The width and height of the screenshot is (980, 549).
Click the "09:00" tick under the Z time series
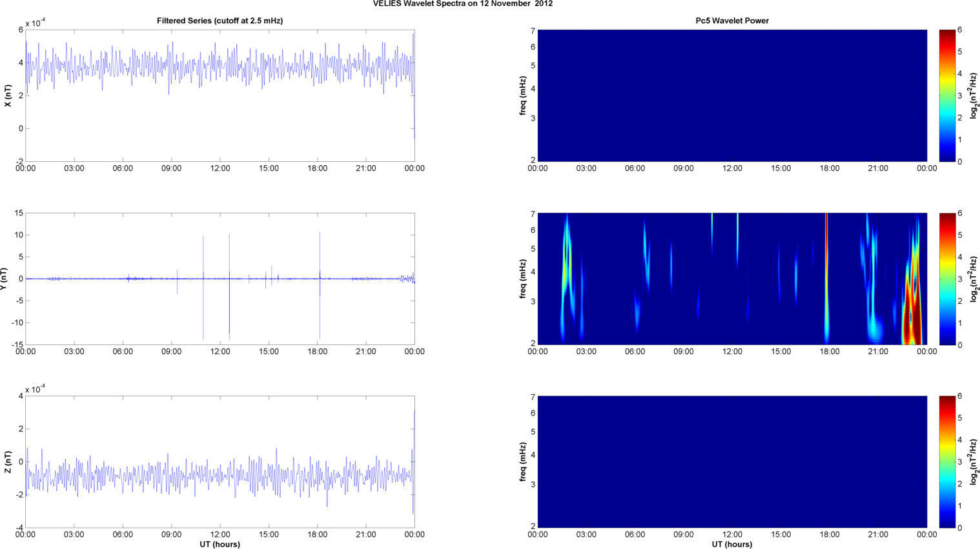[x=171, y=535]
